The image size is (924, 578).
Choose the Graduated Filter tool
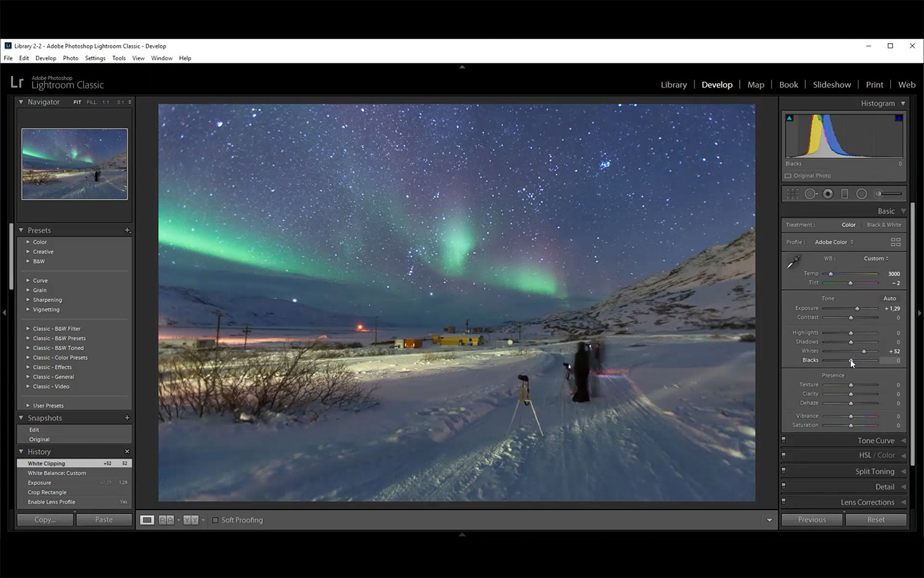(x=845, y=193)
